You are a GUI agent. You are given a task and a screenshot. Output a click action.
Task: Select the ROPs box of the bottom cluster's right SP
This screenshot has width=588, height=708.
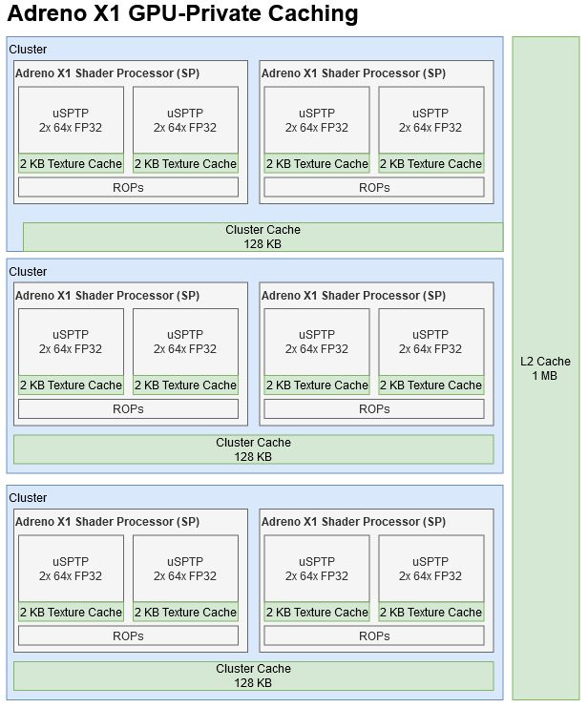374,635
